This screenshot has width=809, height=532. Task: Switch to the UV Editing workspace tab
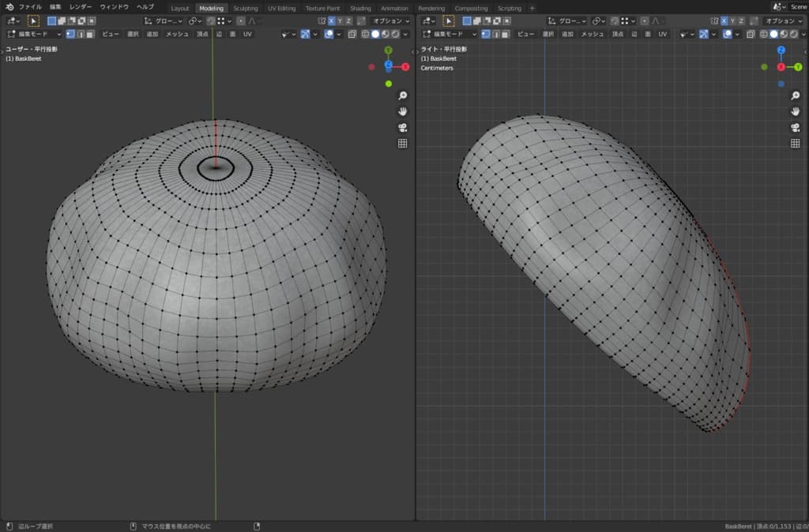point(282,8)
